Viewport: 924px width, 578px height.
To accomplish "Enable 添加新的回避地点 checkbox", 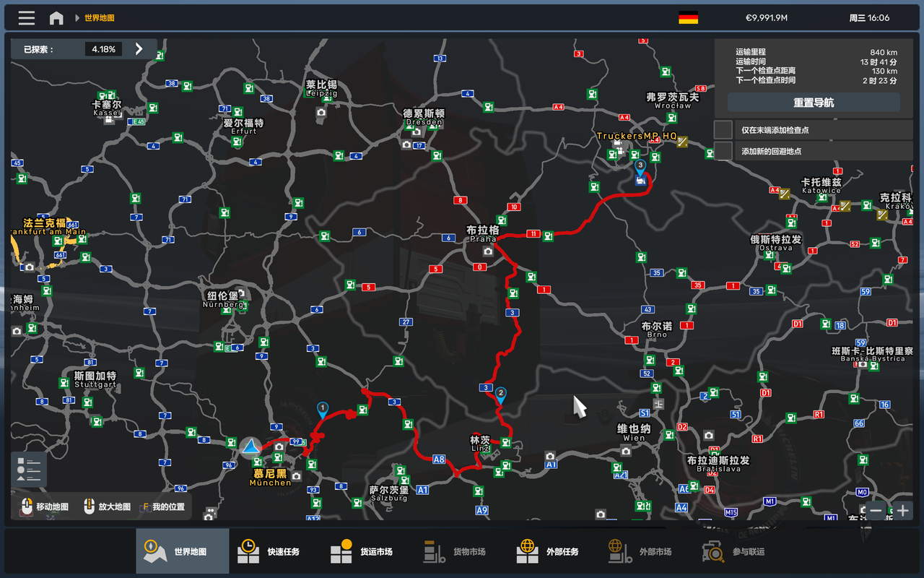I will point(723,151).
